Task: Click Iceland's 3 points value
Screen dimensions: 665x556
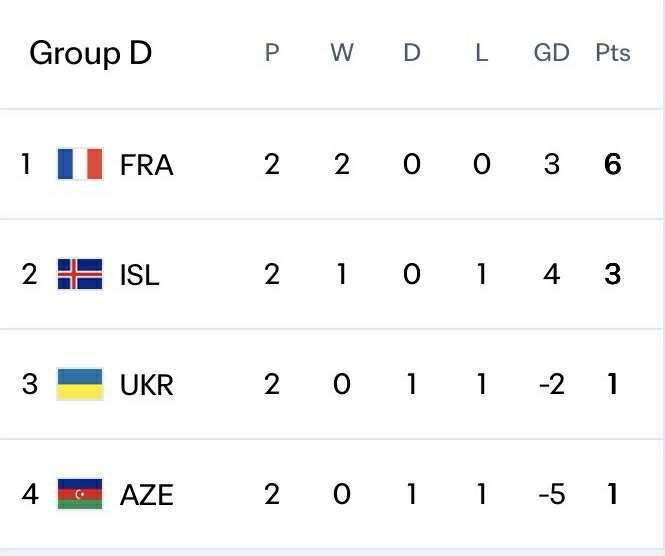Action: (612, 274)
